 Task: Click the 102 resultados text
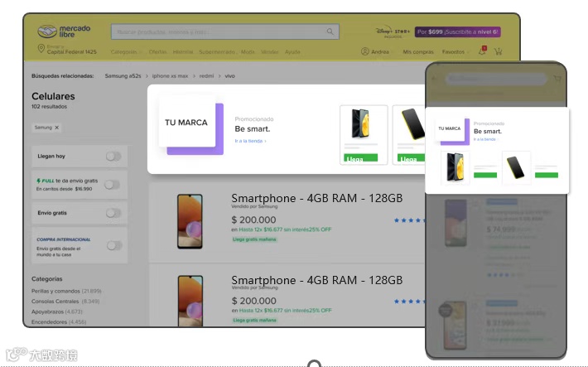[x=49, y=107]
